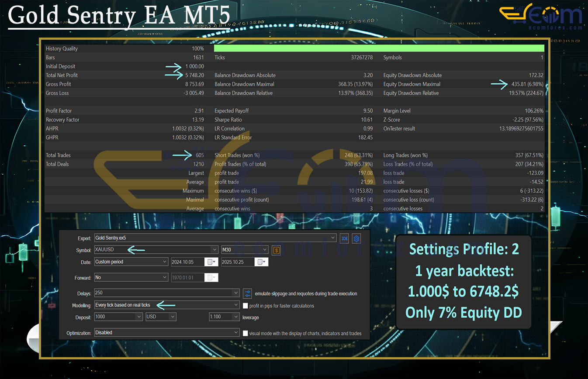This screenshot has width=588, height=379.
Task: Click the delay settings sliders icon
Action: [247, 293]
